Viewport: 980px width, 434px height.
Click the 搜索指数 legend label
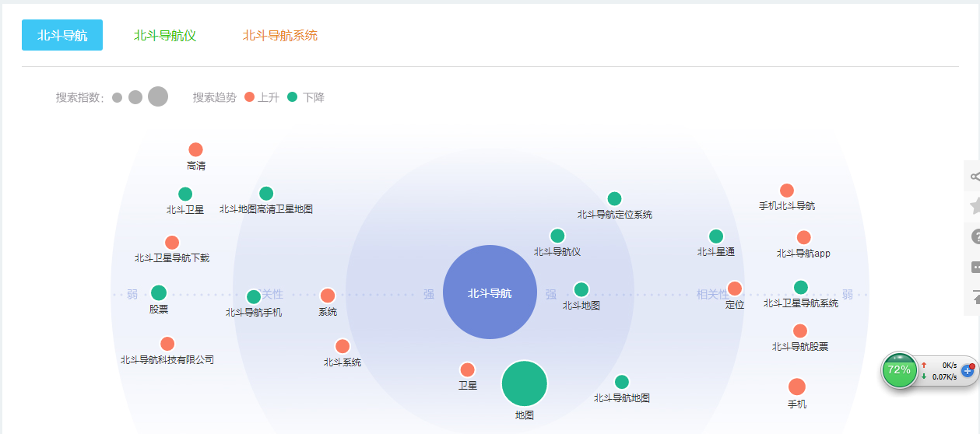click(80, 97)
